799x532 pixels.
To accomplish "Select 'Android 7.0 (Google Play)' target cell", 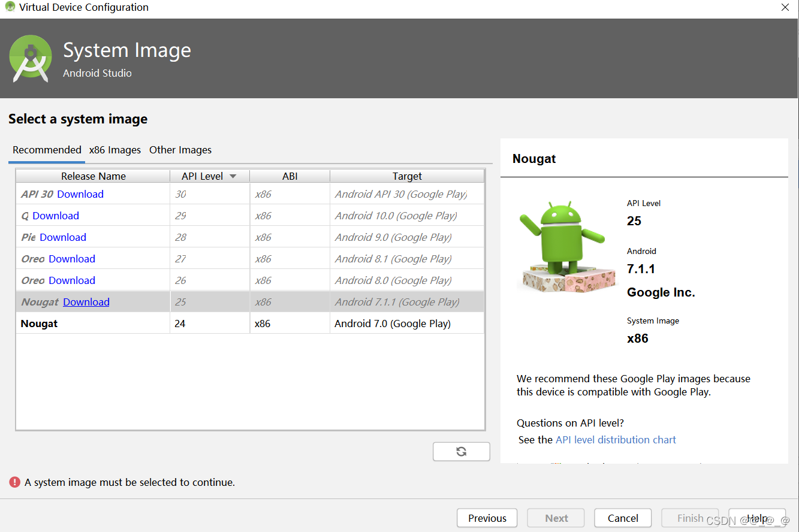I will point(407,324).
